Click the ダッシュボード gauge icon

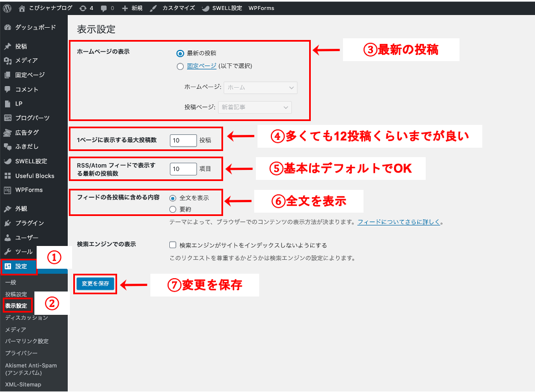8,27
